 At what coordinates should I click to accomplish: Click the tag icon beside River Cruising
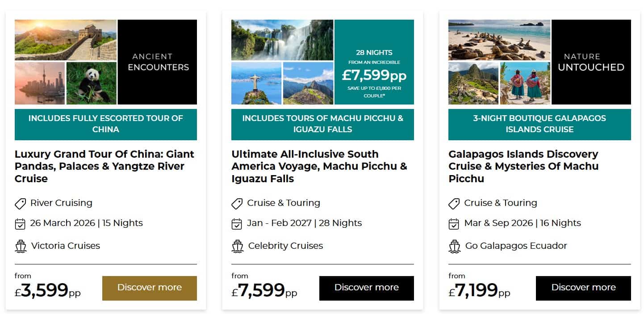21,204
